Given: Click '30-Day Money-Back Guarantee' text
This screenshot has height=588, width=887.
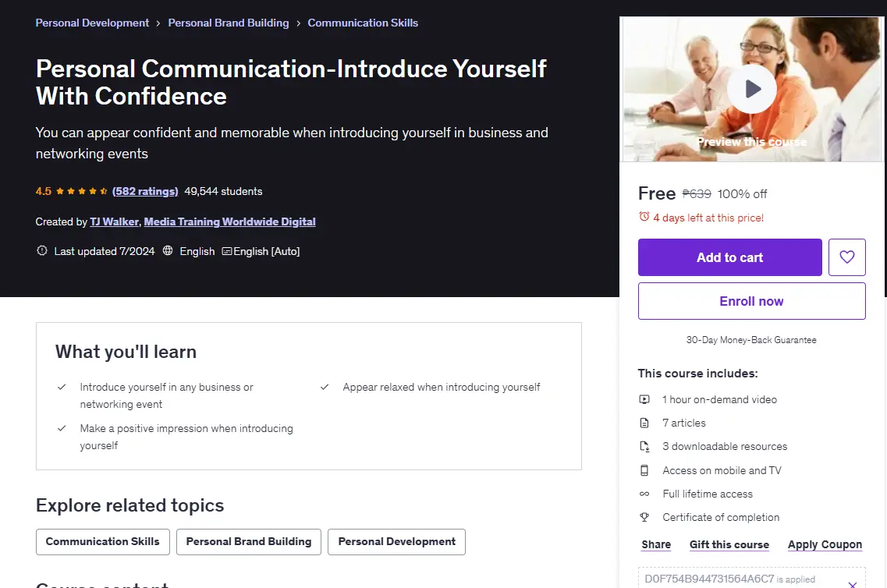Looking at the screenshot, I should 751,340.
